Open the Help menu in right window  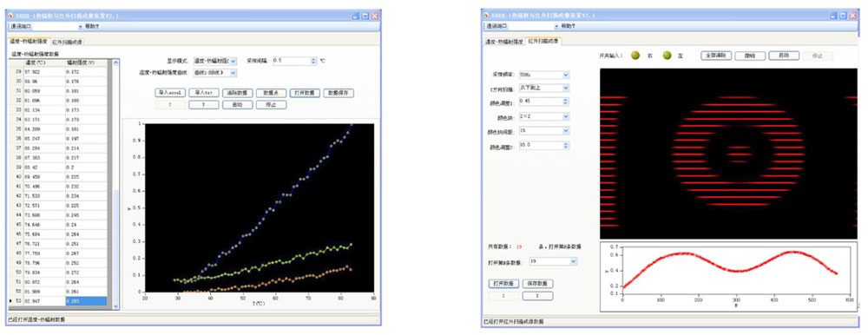click(x=568, y=26)
